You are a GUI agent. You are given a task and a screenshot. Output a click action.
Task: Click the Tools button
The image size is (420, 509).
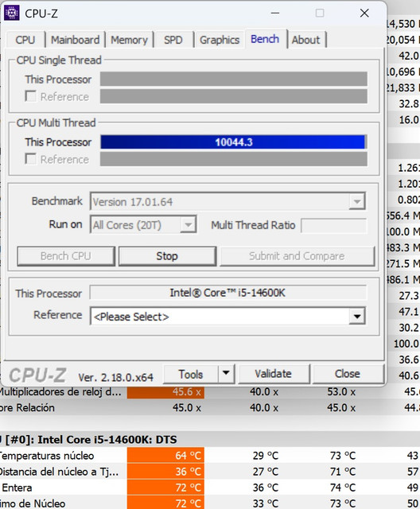pos(191,374)
